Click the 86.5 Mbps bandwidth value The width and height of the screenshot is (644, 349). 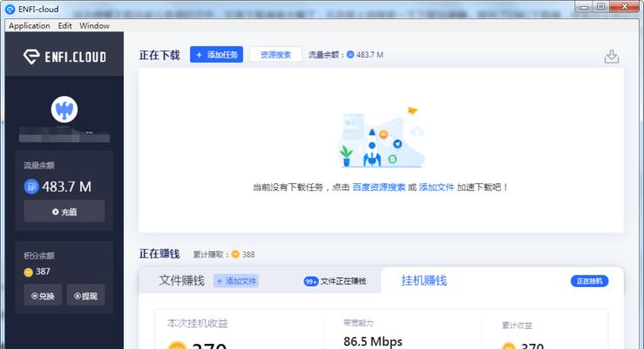click(x=373, y=341)
